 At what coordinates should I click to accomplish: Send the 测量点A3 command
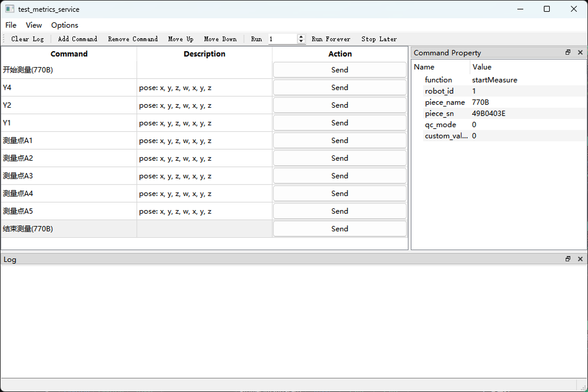(x=340, y=175)
